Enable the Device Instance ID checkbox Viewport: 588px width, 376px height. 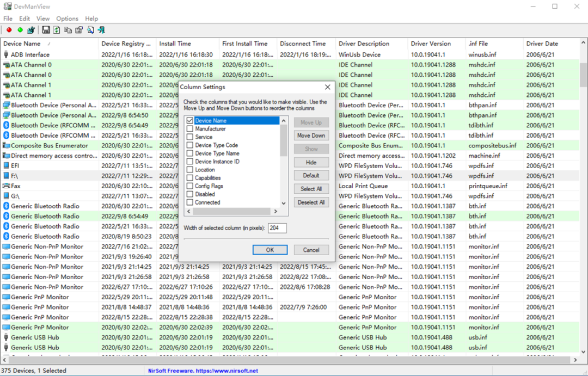pyautogui.click(x=190, y=162)
